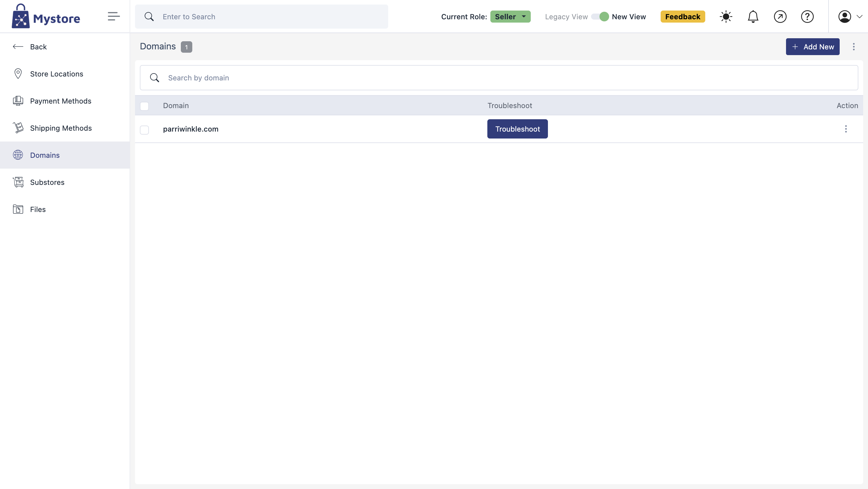
Task: Click the Payment Methods icon
Action: (18, 101)
